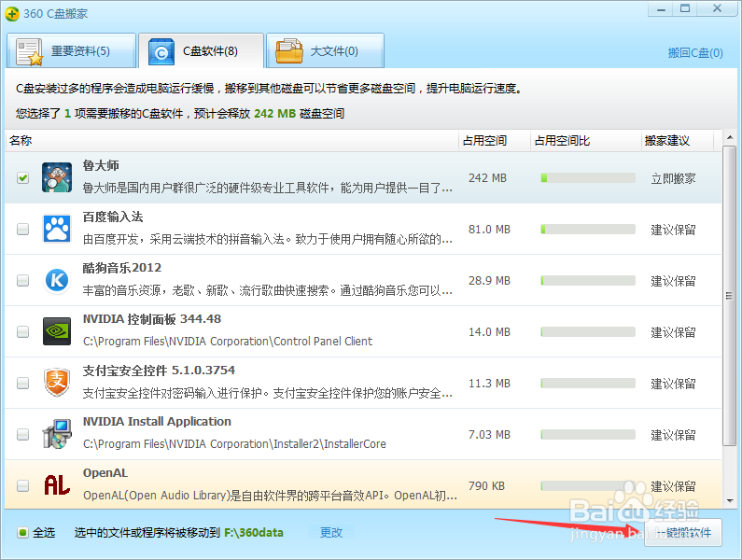
Task: Open the C盘软件(8) tab
Action: pos(201,50)
